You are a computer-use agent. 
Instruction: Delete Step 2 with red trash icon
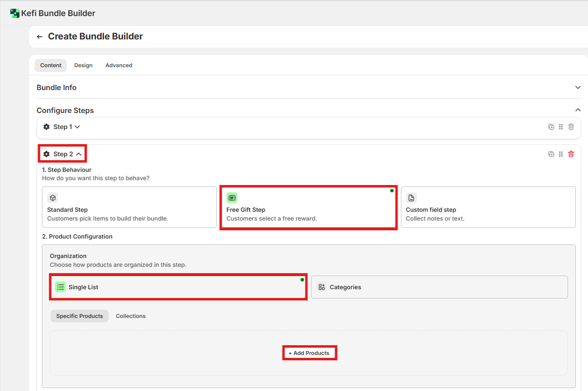(x=571, y=154)
